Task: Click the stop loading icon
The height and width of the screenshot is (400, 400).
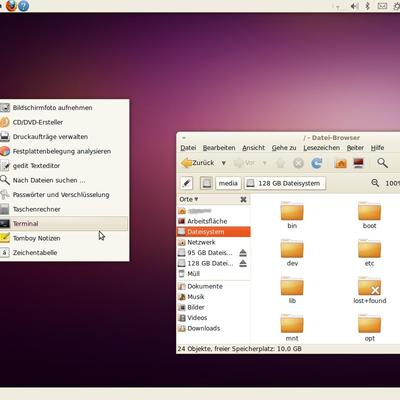Action: tap(298, 163)
